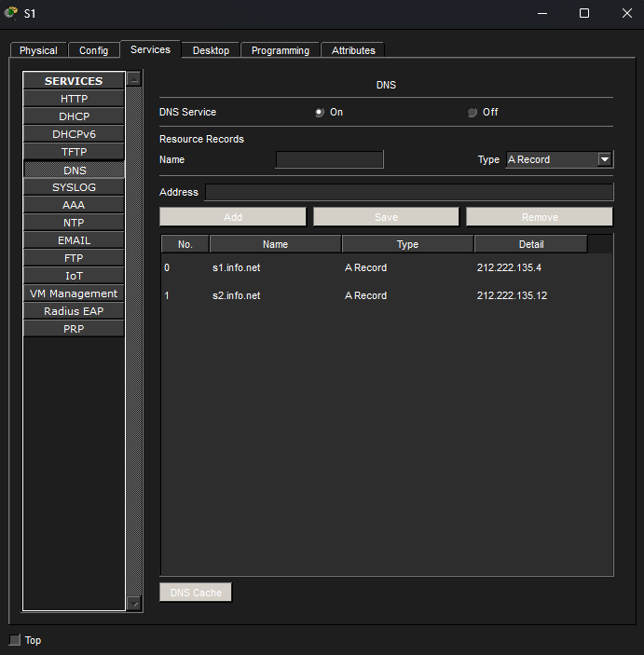This screenshot has width=644, height=655.
Task: Click the SERVICES header in sidebar
Action: click(x=74, y=81)
